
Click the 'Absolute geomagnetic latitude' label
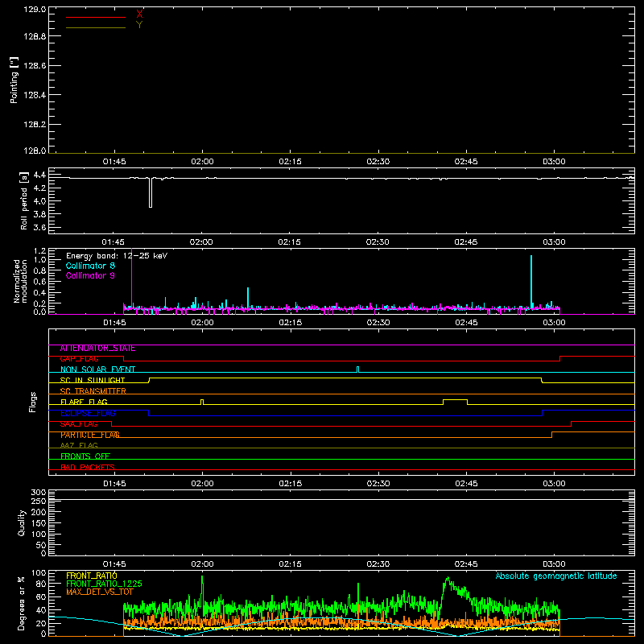[556, 576]
